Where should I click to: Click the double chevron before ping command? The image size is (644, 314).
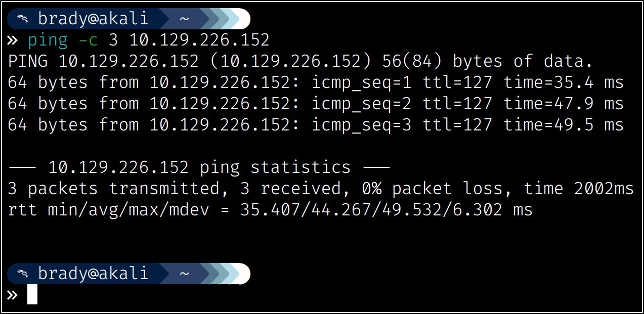(x=13, y=40)
